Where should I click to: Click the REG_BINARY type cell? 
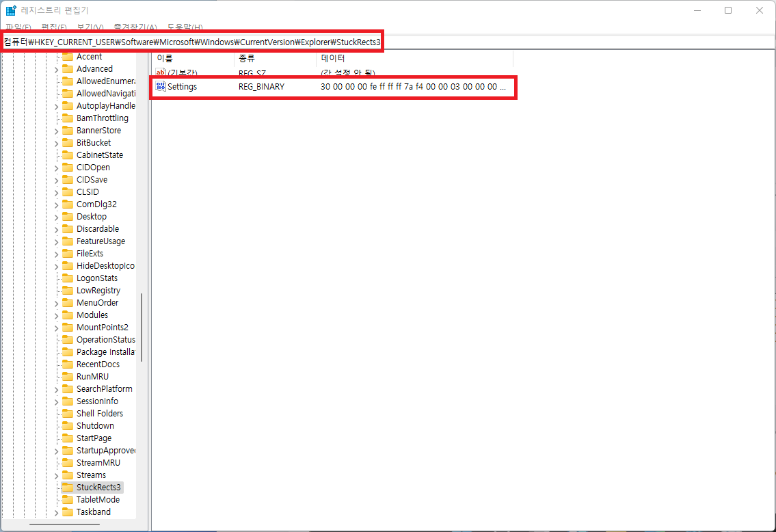[x=261, y=87]
